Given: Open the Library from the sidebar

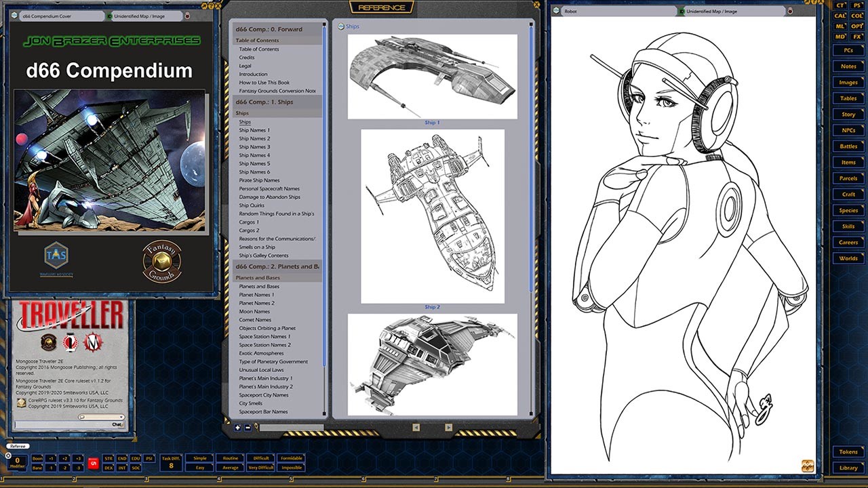Looking at the screenshot, I should point(847,466).
